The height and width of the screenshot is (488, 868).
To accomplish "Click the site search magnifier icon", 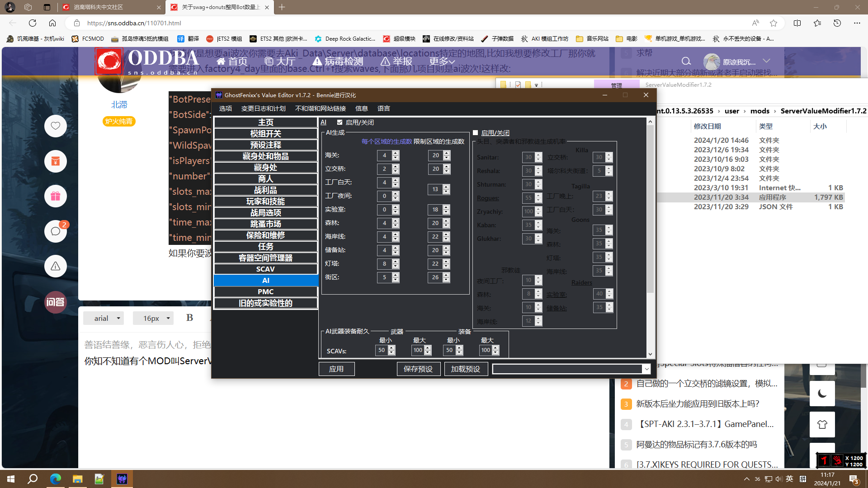I will coord(686,61).
